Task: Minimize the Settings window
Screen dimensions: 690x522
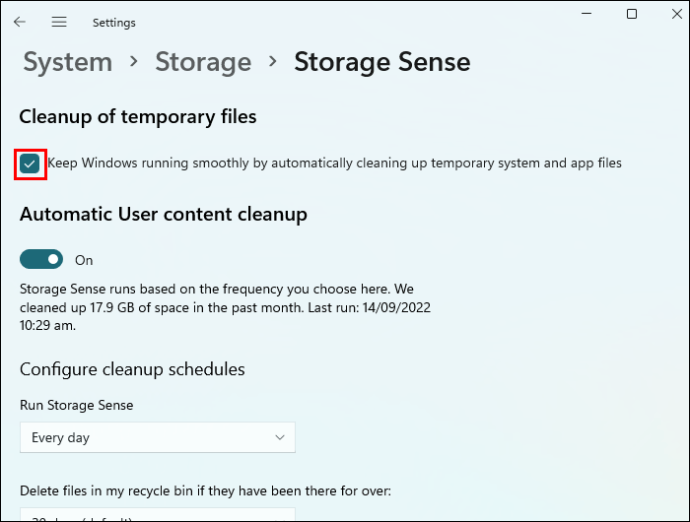Action: 585,14
